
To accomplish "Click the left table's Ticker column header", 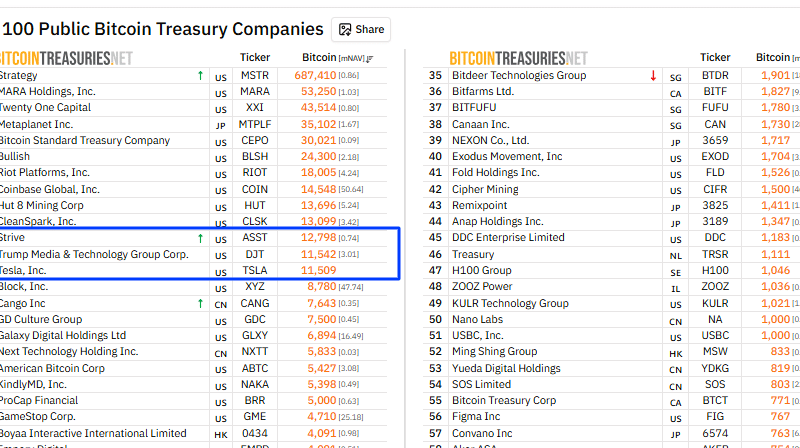I will coord(255,58).
